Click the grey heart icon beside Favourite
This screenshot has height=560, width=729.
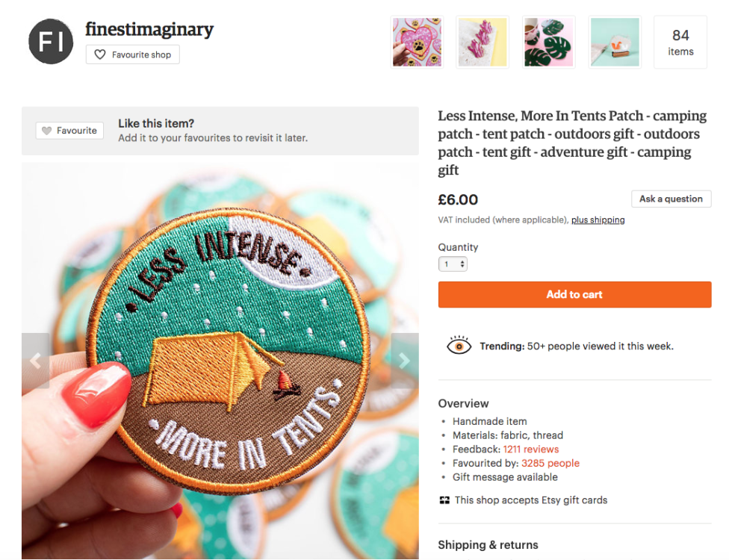pyautogui.click(x=46, y=131)
